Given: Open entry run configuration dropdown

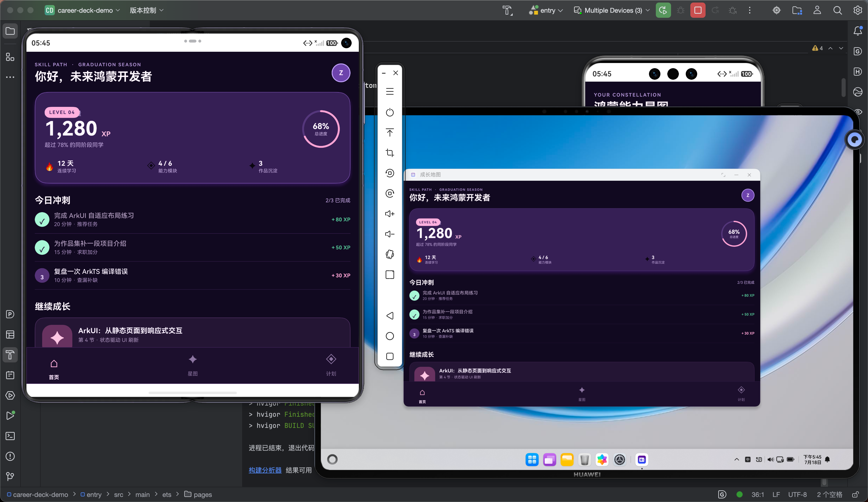Looking at the screenshot, I should 546,10.
